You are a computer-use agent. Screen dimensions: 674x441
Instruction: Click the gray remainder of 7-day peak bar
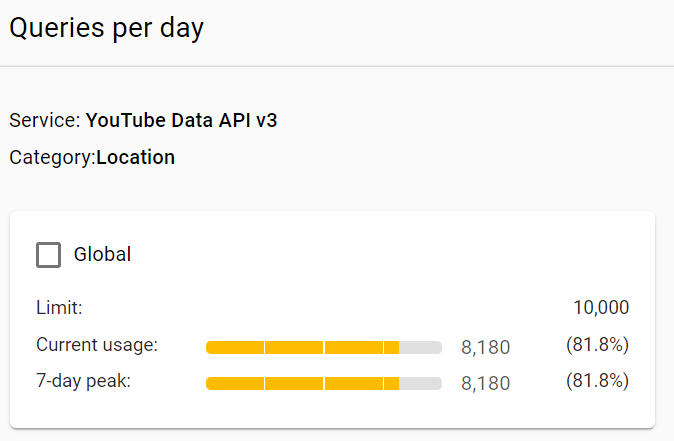pos(421,383)
